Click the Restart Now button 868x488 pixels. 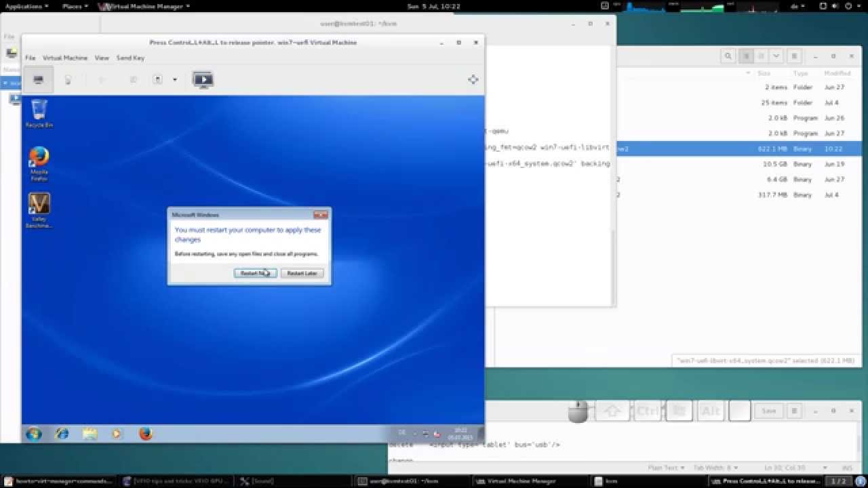coord(255,273)
